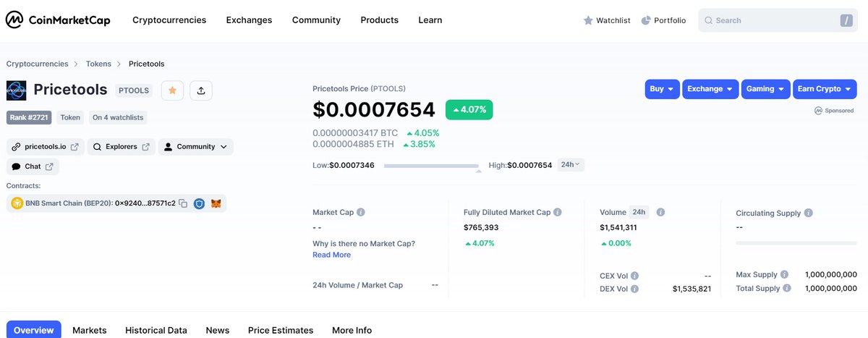Add Pricetools to watchlist with star button
This screenshot has width=868, height=338.
(x=172, y=90)
